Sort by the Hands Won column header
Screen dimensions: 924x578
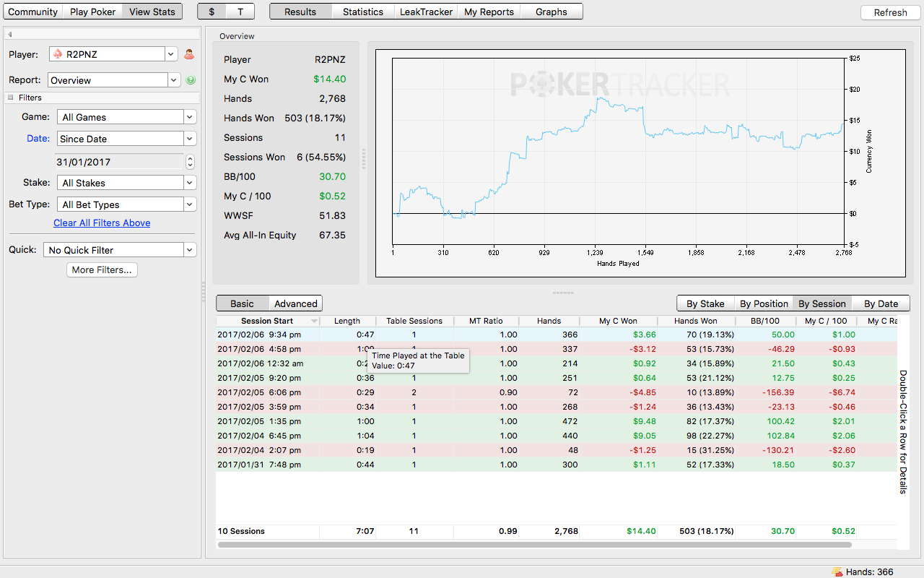(696, 321)
